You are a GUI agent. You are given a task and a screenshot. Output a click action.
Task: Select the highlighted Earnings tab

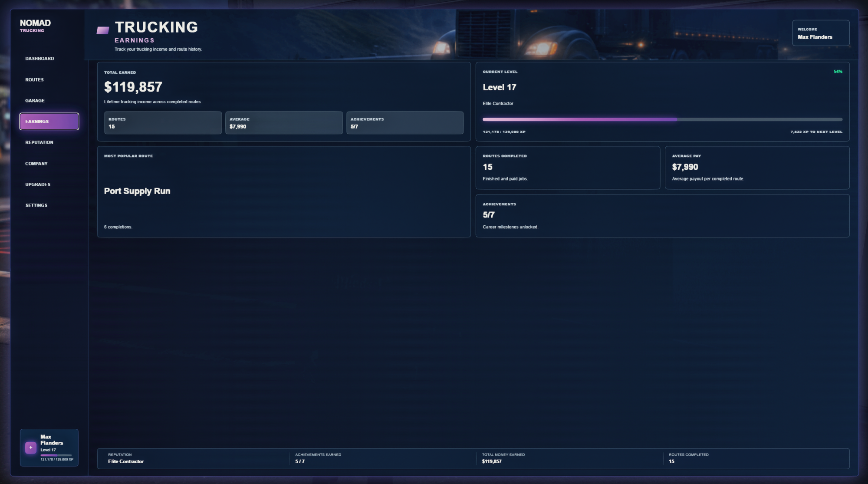coord(49,122)
